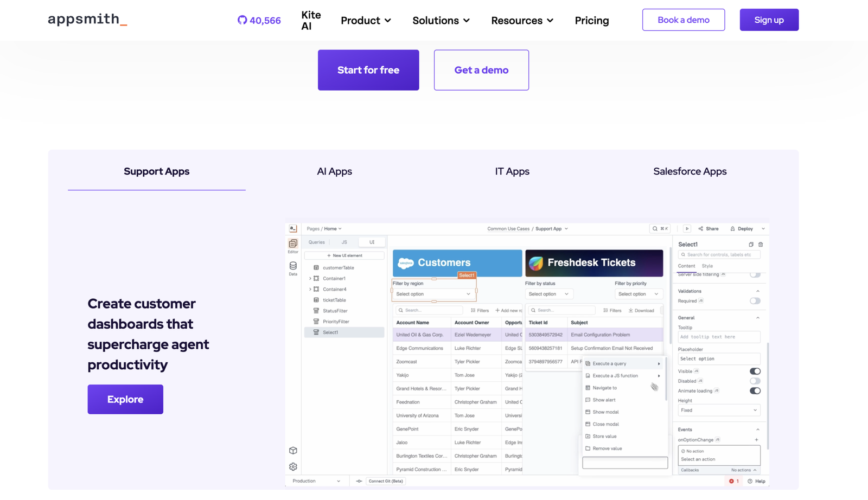Open the Resources dropdown menu

pos(522,21)
